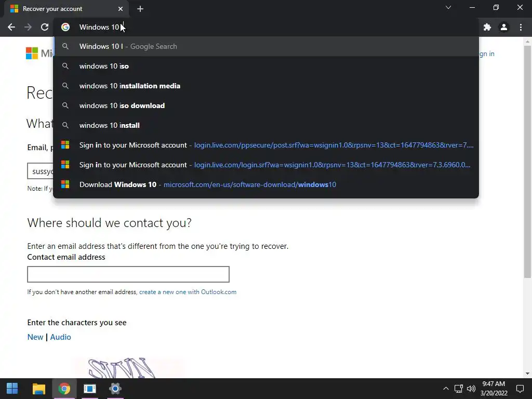Click the search icon beside 'windows 10 install'
Image resolution: width=532 pixels, height=399 pixels.
coord(65,125)
